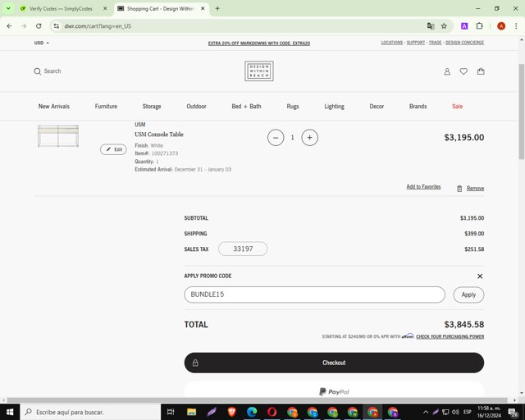Viewport: 525px width, 420px height.
Task: Open the extensions puzzle icon
Action: [x=479, y=26]
